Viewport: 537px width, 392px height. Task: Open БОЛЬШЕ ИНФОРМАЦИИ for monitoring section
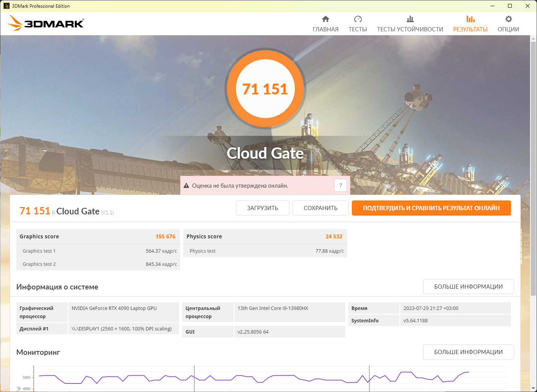468,352
